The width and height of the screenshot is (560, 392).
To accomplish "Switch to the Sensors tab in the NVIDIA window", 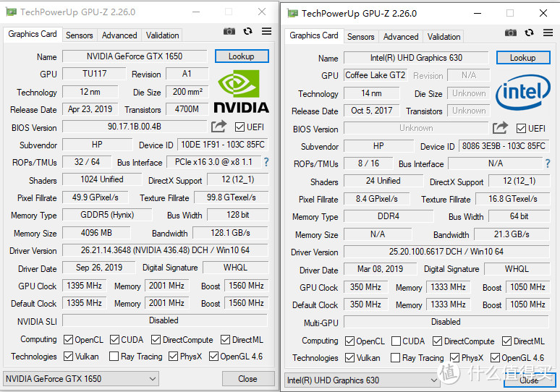I will (x=80, y=35).
